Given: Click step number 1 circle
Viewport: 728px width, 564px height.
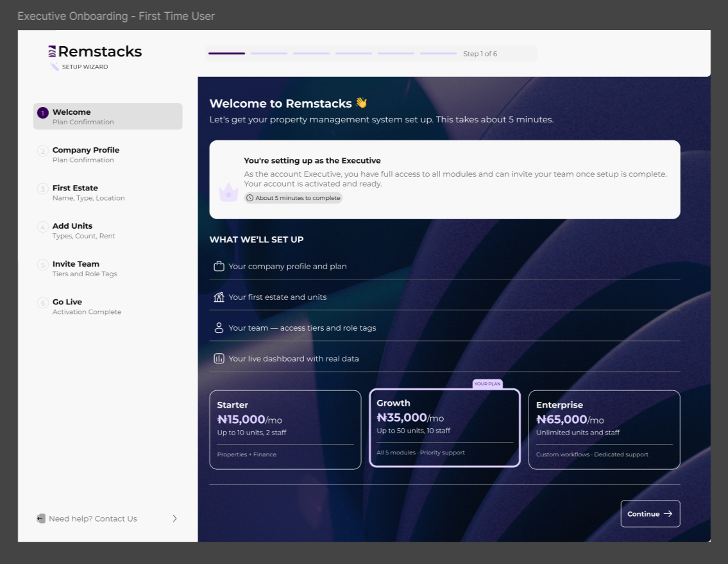Looking at the screenshot, I should click(x=43, y=113).
